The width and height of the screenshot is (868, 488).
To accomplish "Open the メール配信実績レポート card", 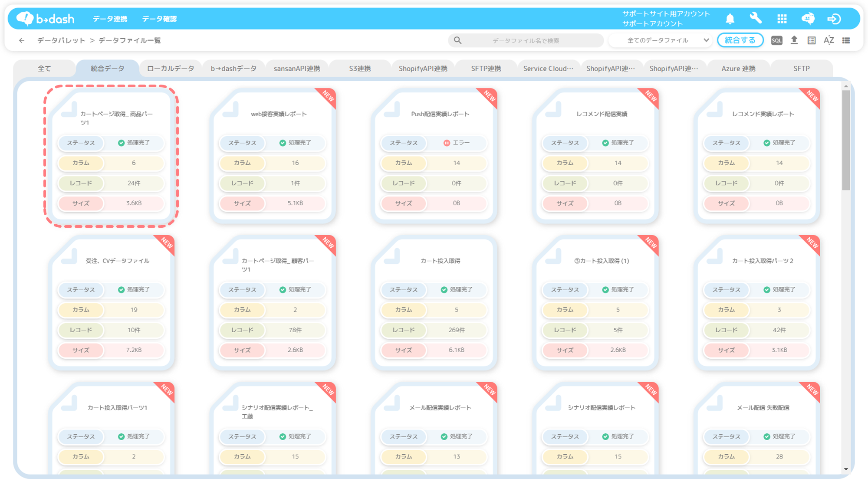I will 434,429.
